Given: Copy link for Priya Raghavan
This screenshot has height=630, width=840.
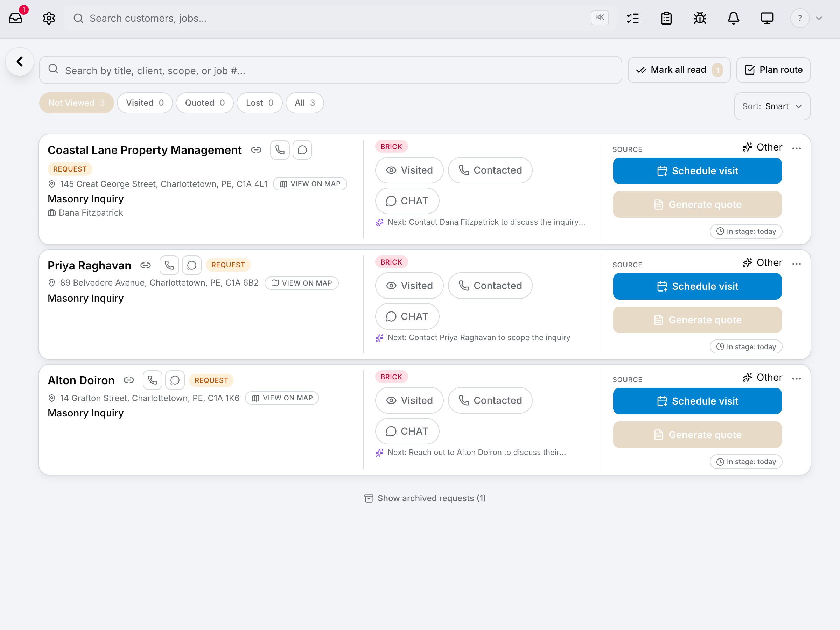Looking at the screenshot, I should 146,265.
